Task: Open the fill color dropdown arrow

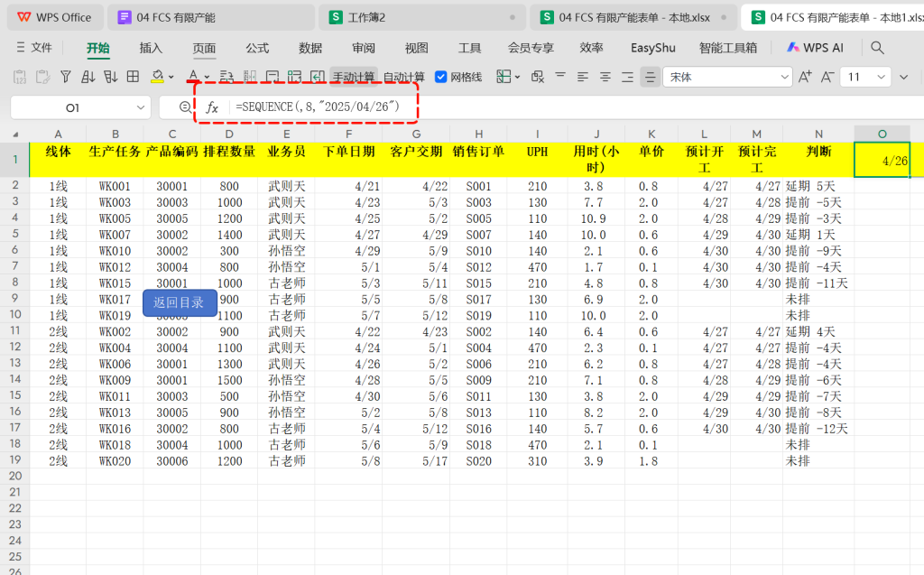Action: (171, 78)
